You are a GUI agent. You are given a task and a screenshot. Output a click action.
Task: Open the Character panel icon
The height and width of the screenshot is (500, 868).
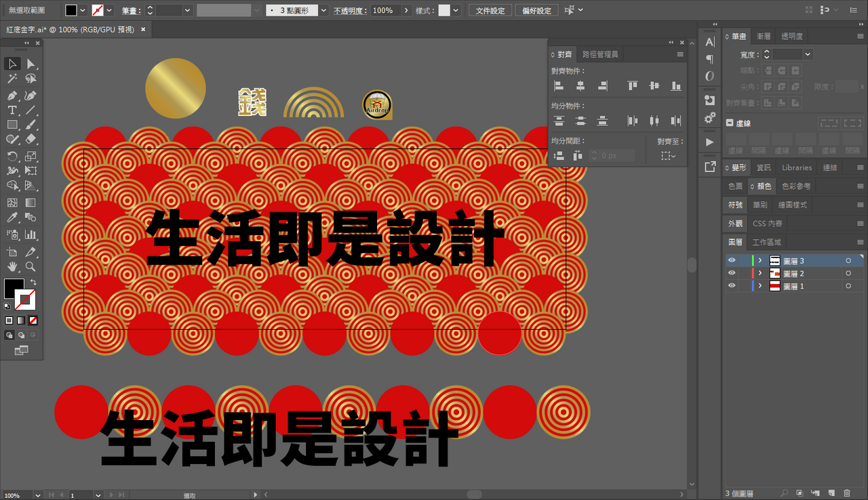click(x=710, y=42)
